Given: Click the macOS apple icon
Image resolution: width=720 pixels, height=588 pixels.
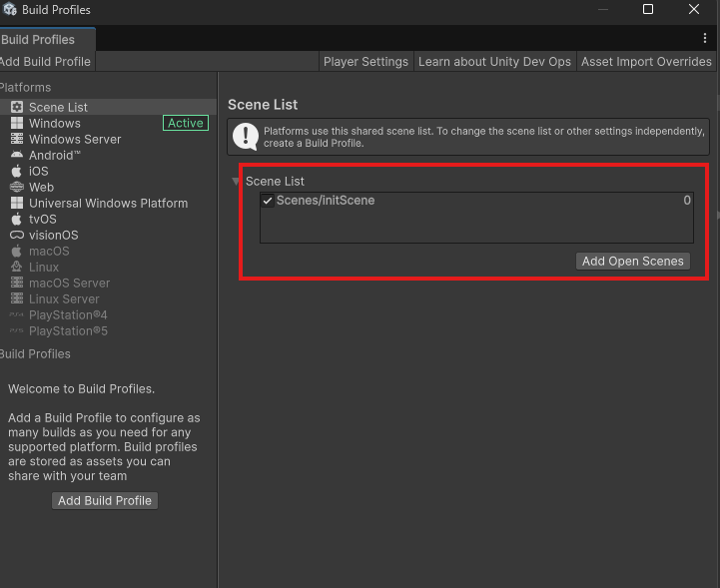Looking at the screenshot, I should pyautogui.click(x=17, y=252).
